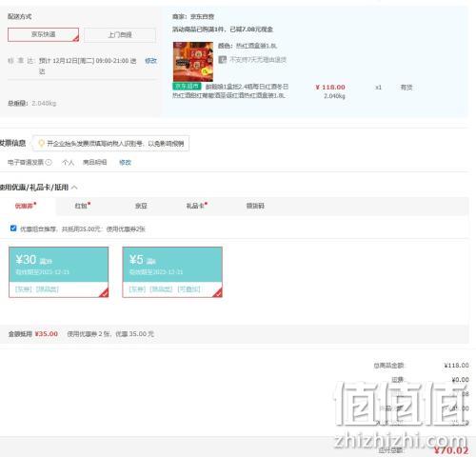Click the green 京东超市 tag
476x457 pixels.
pyautogui.click(x=187, y=86)
